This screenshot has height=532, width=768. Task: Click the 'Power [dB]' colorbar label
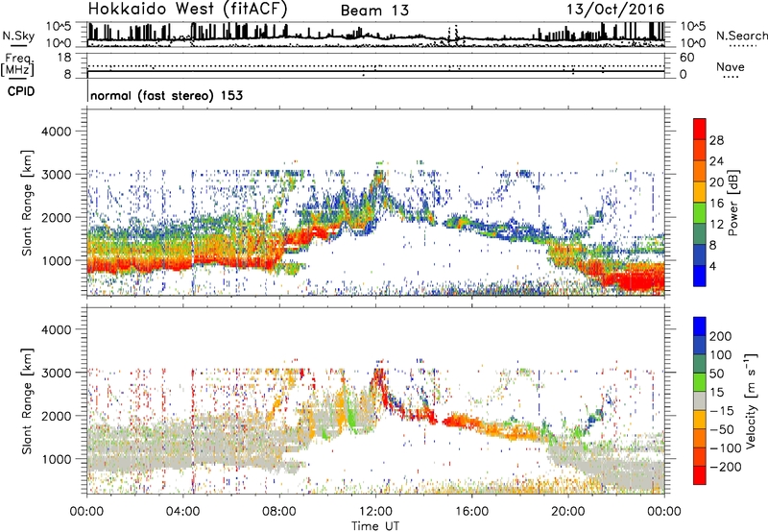tap(732, 203)
